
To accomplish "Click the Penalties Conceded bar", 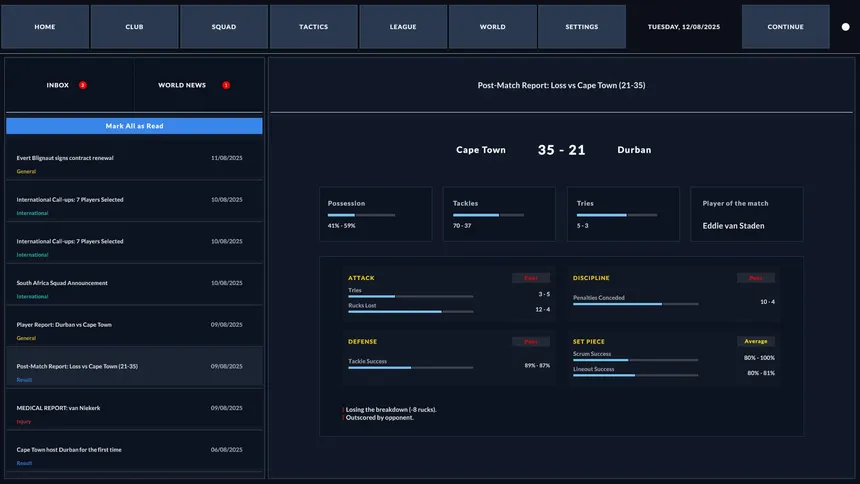I will (636, 304).
